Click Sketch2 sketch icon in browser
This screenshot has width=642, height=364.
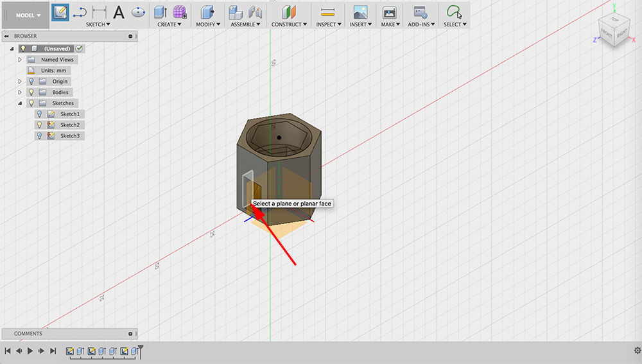(x=51, y=125)
